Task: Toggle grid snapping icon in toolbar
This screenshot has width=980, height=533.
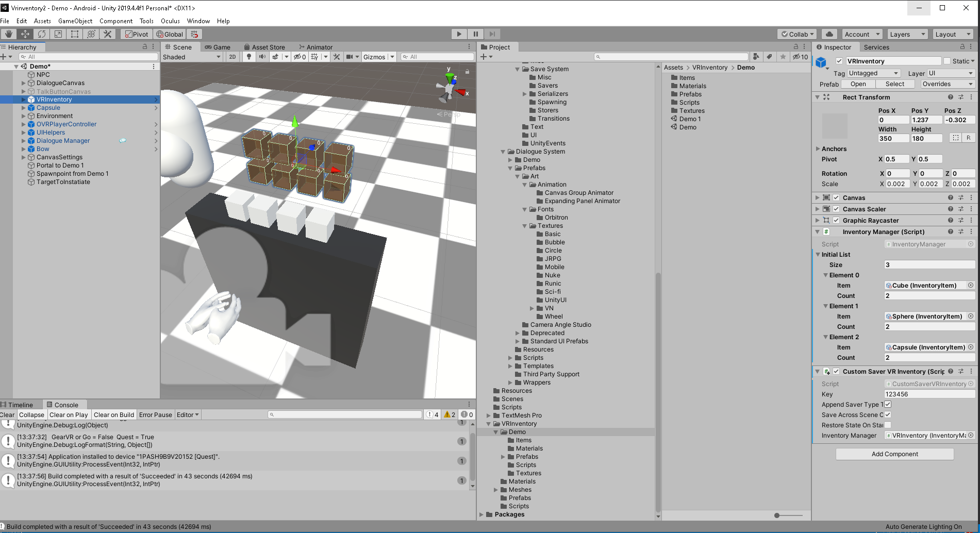Action: tap(194, 34)
